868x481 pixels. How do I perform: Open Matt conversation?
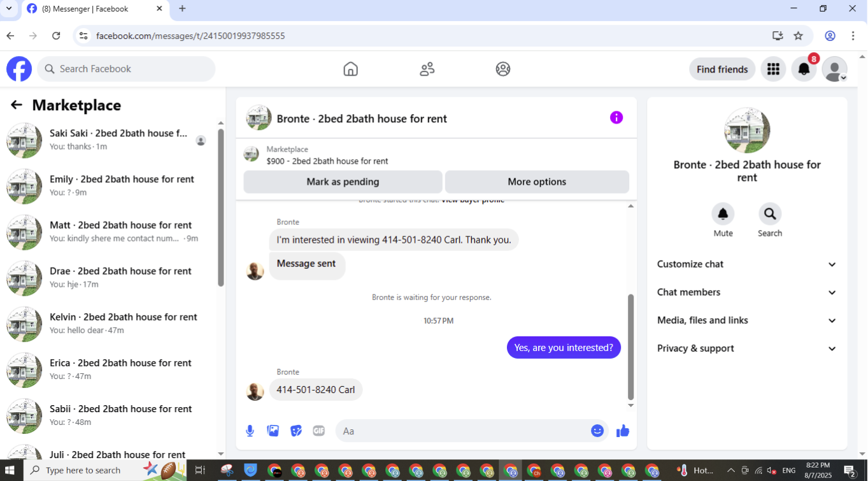(110, 232)
